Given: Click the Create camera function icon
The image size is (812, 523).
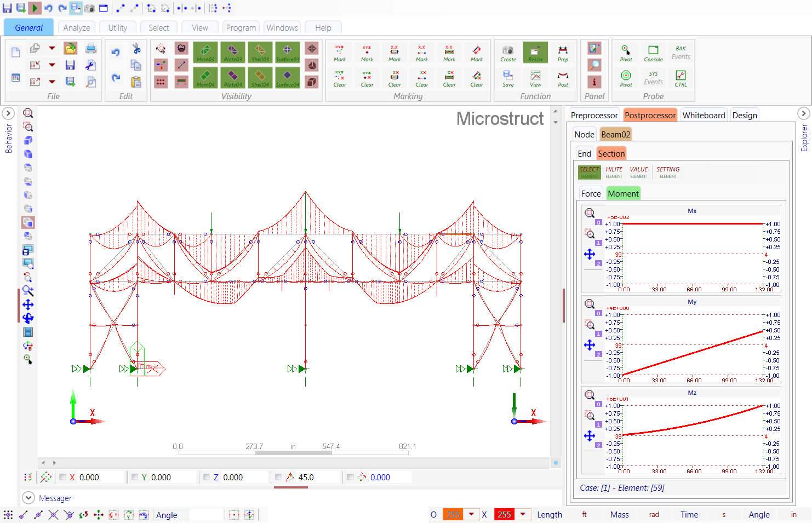Looking at the screenshot, I should pyautogui.click(x=508, y=53).
